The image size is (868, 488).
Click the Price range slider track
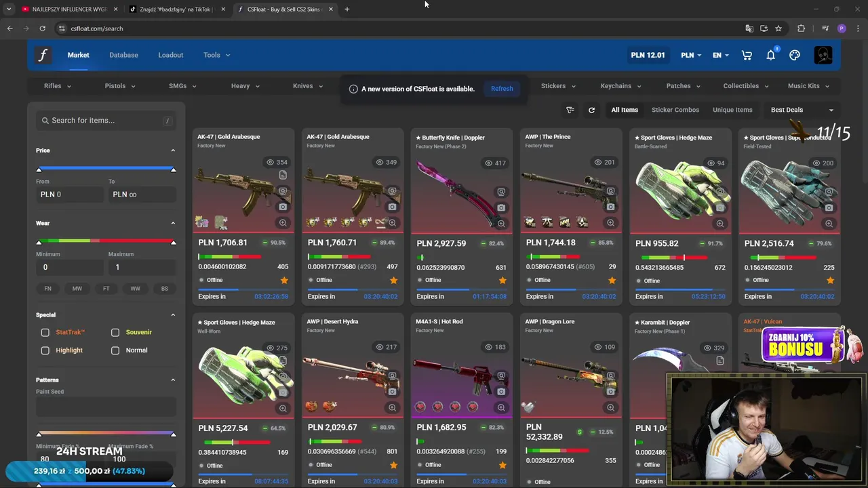pos(106,169)
